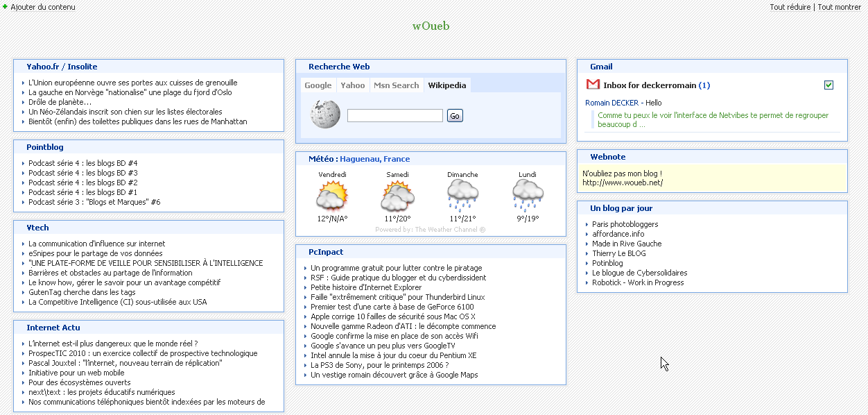Open Drôle de planète article
868x415 pixels.
pos(60,102)
